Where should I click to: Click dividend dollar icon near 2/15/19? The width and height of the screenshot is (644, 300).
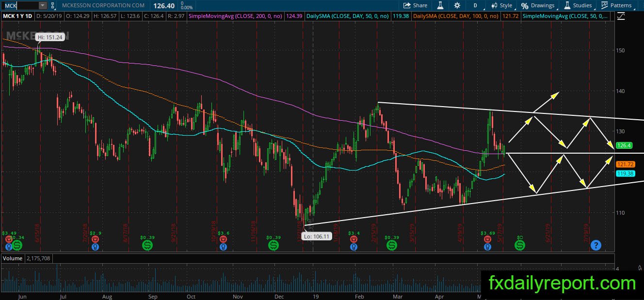[x=391, y=246]
